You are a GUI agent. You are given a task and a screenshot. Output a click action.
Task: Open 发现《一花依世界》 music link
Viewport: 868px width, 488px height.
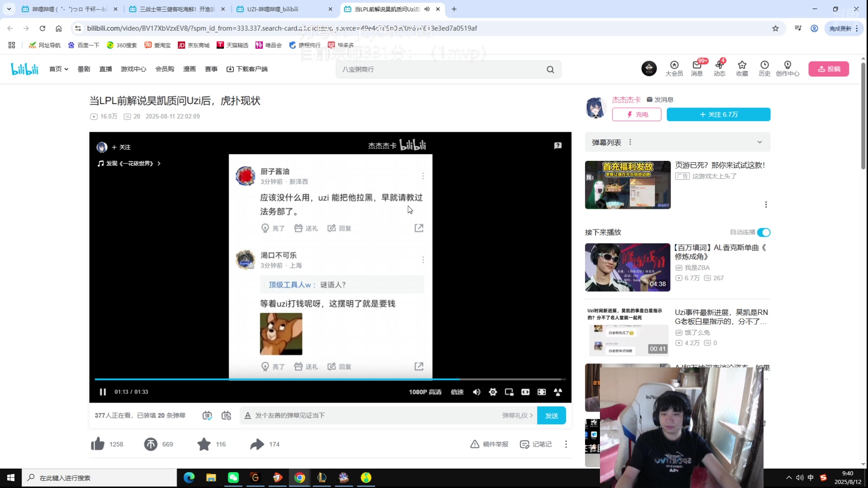click(129, 164)
